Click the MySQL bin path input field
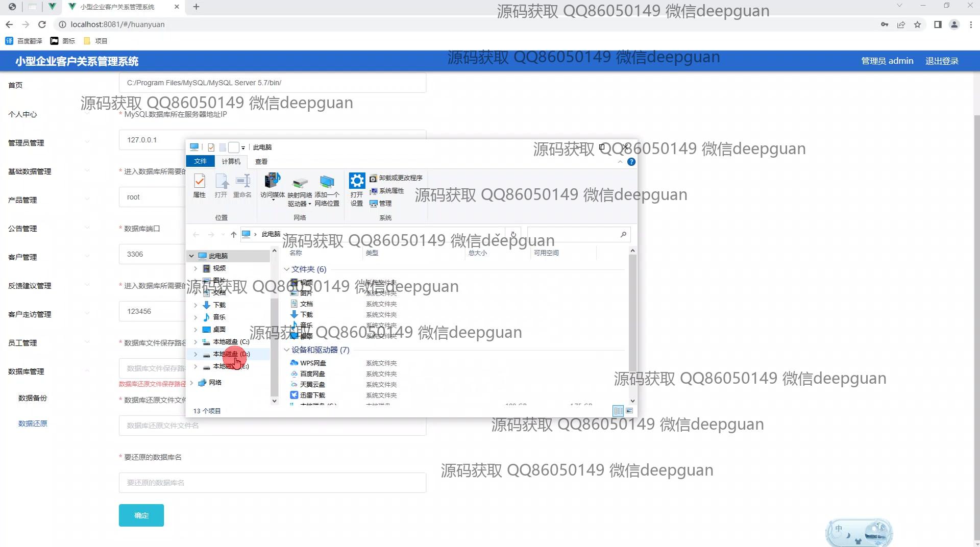 click(x=273, y=83)
